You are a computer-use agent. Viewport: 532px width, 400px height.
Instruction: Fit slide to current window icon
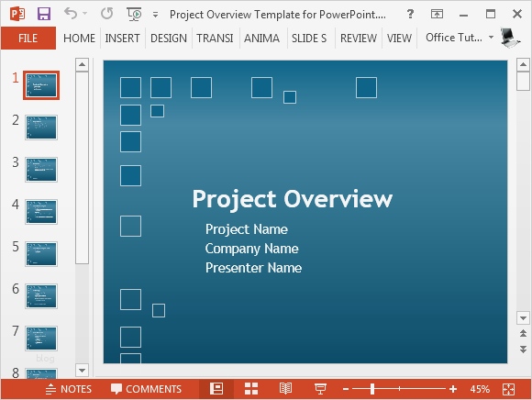click(508, 389)
